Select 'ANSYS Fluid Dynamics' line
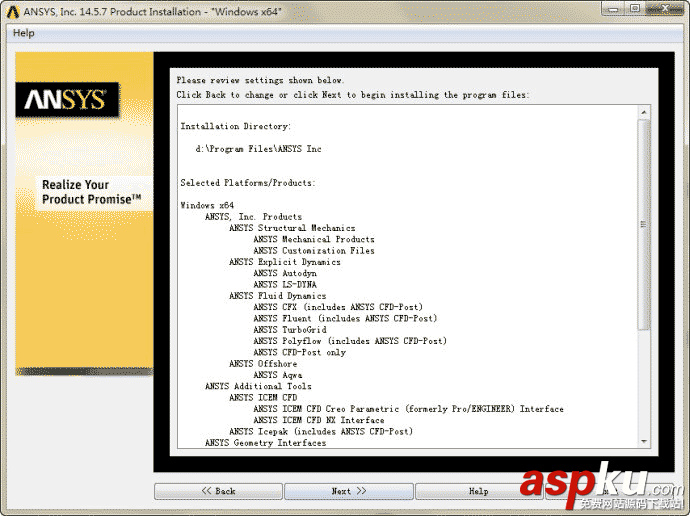Screen dimensions: 690x516 tap(278, 296)
